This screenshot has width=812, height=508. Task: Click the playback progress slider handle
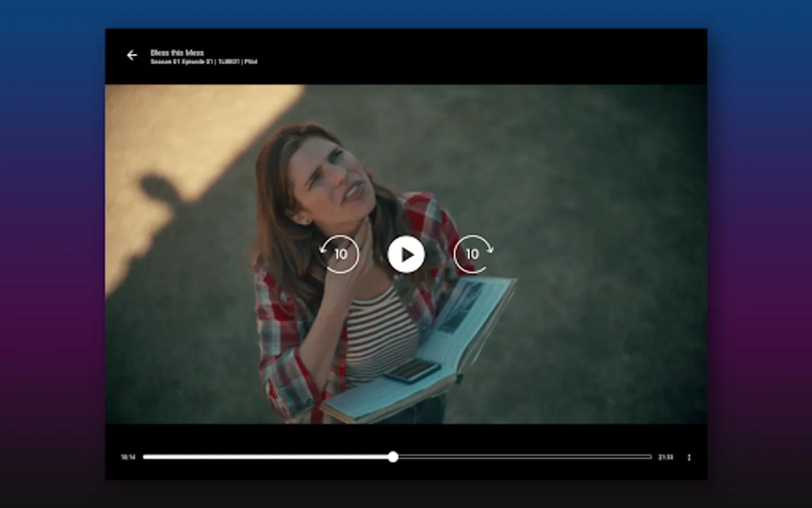[x=393, y=457]
